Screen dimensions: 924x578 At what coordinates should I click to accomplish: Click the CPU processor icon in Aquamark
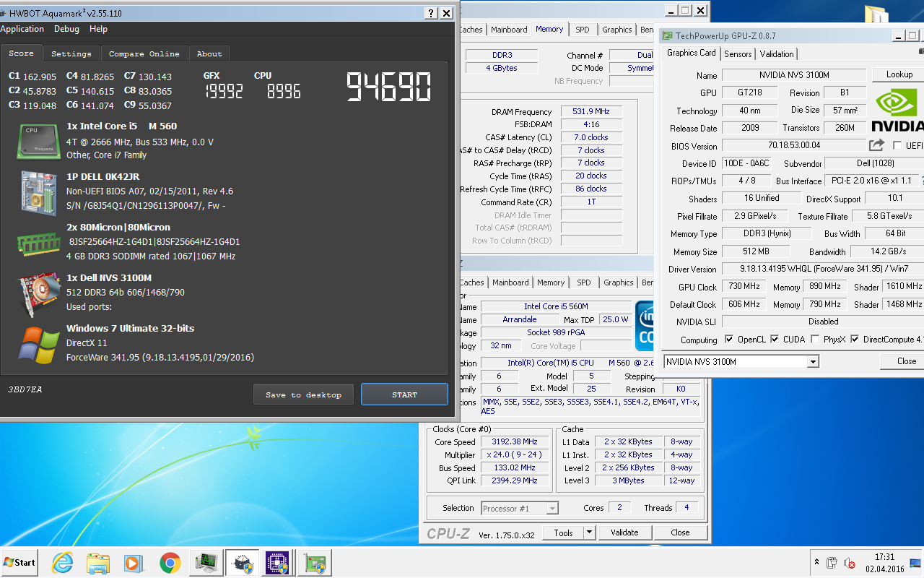tap(39, 141)
